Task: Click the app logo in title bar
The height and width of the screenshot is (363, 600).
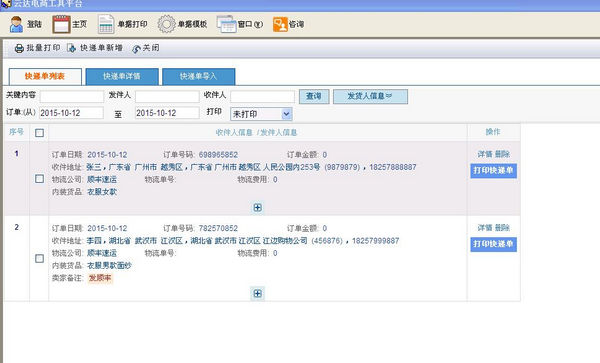Action: 6,4
